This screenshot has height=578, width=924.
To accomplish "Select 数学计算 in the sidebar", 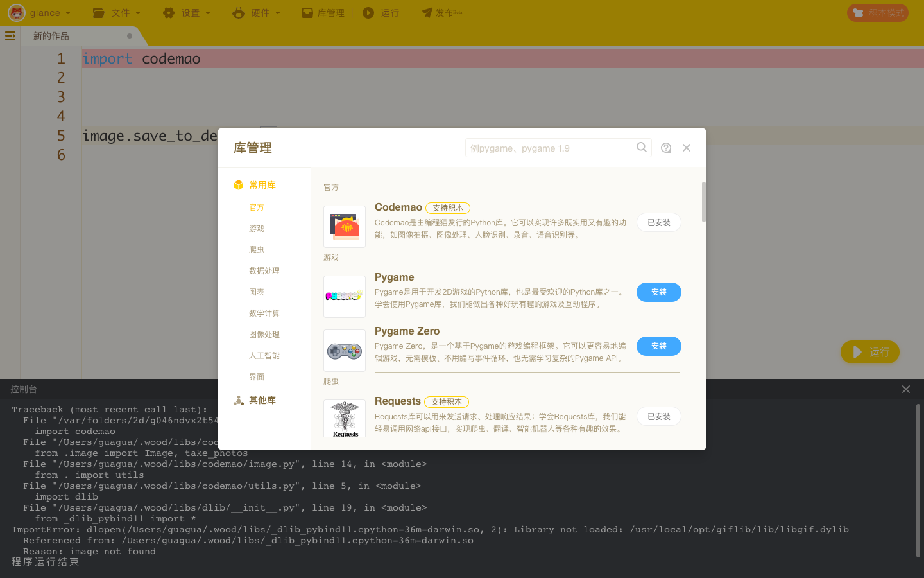I will pyautogui.click(x=264, y=313).
